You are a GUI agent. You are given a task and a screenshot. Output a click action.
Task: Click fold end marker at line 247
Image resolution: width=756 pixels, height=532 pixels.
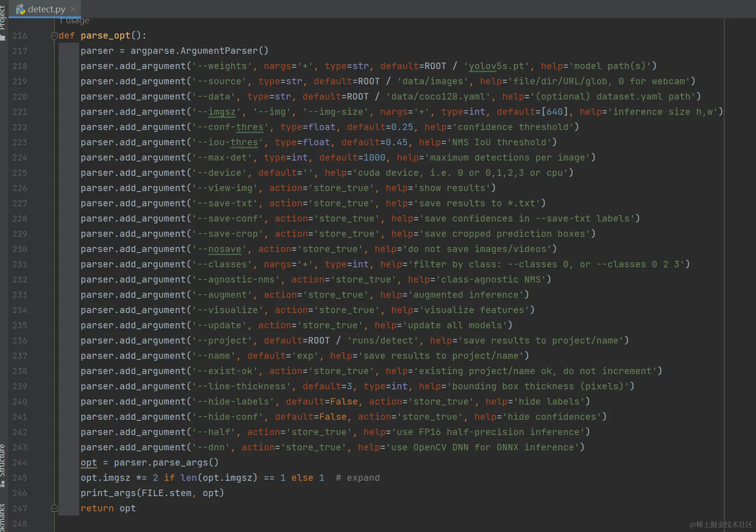point(54,508)
